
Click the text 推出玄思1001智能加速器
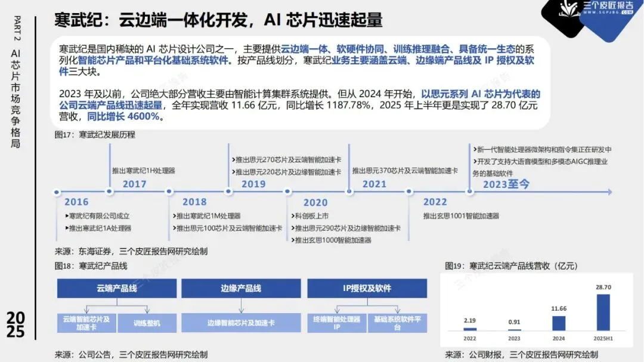[461, 216]
